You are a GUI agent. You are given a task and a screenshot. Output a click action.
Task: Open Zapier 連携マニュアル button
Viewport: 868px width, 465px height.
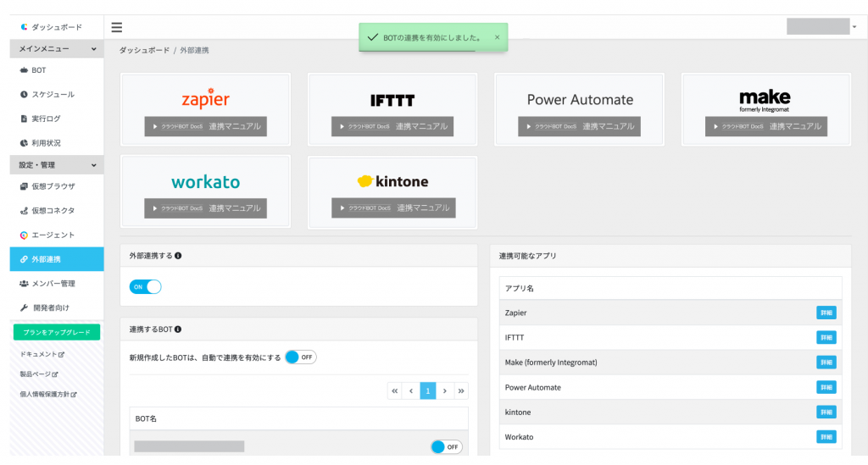[x=205, y=126]
